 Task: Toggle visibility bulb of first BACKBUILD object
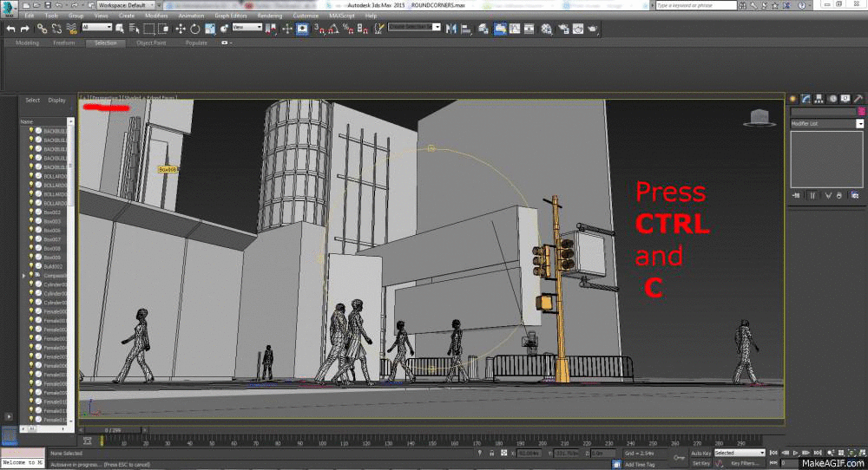31,131
